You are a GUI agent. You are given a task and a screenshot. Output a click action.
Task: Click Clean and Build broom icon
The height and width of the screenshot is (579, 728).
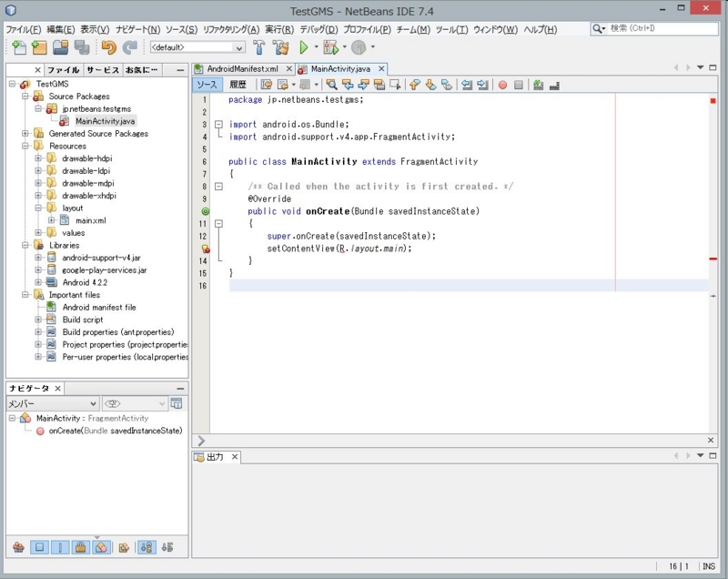[280, 47]
